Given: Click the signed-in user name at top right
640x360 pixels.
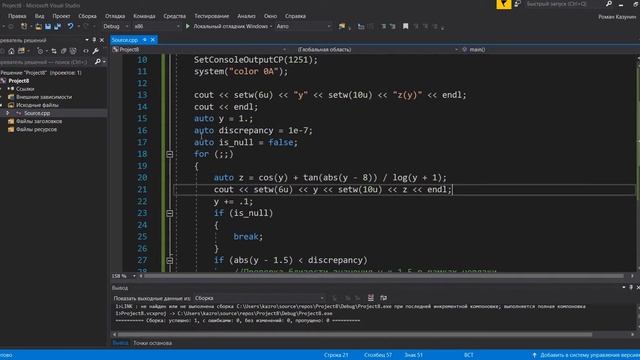Looking at the screenshot, I should [x=617, y=17].
